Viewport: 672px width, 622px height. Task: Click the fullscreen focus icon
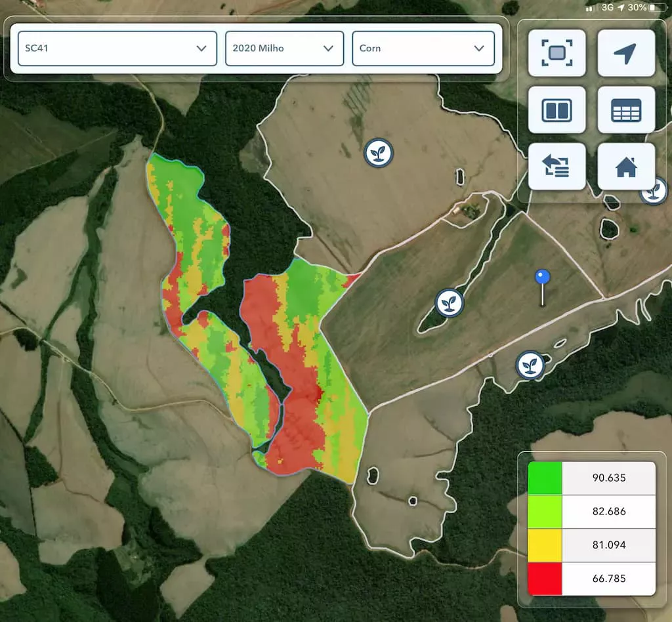pos(556,52)
